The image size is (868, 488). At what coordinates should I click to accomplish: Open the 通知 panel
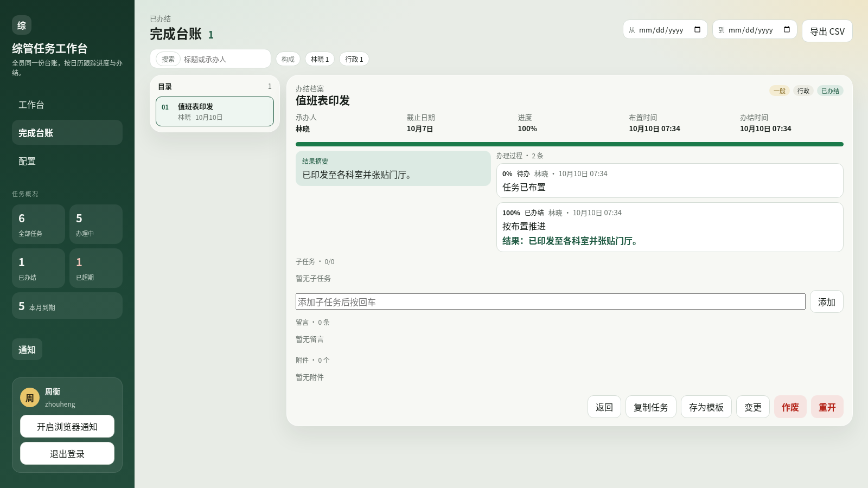tap(27, 350)
